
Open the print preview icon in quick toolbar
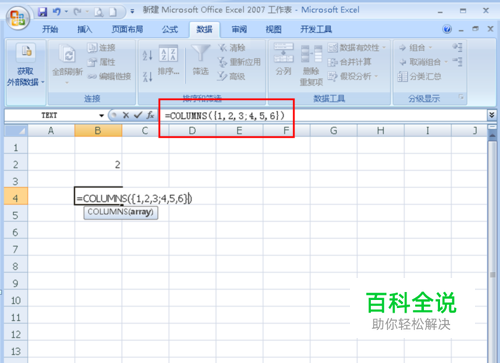[99, 12]
